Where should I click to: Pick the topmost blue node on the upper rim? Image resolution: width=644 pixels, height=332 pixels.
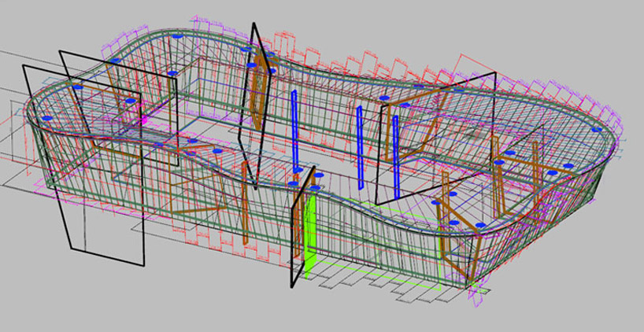(177, 36)
